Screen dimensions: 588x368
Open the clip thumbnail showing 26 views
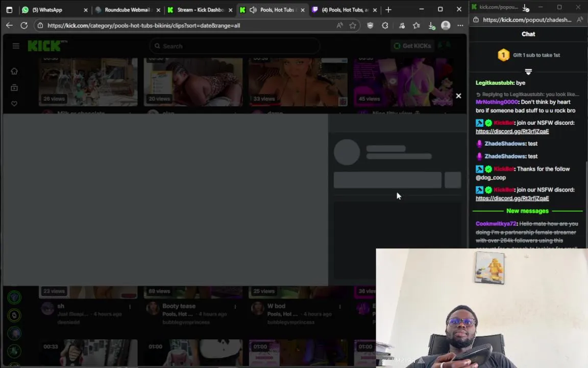coord(88,82)
